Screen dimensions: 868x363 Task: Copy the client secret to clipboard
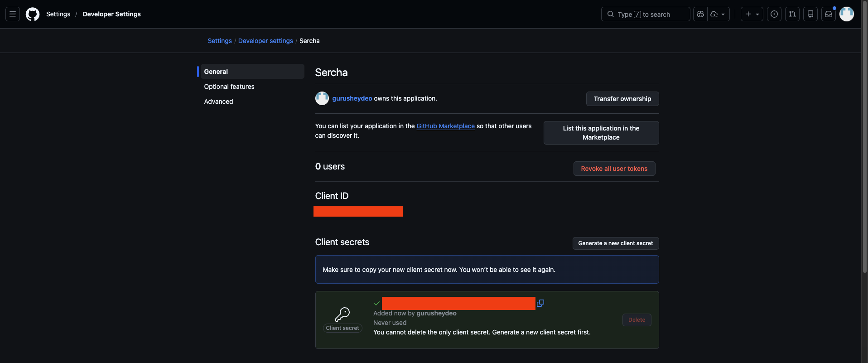540,303
